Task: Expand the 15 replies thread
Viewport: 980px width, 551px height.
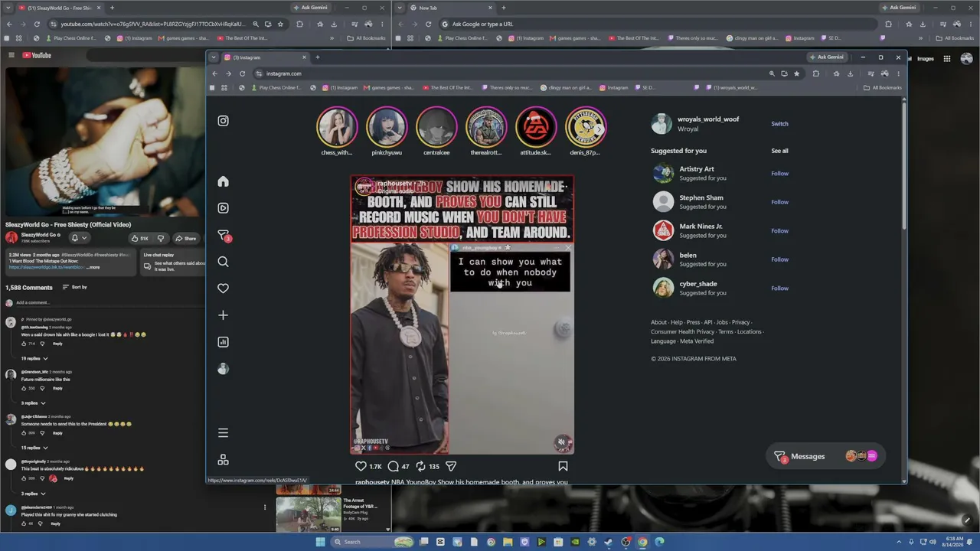Action: tap(34, 448)
